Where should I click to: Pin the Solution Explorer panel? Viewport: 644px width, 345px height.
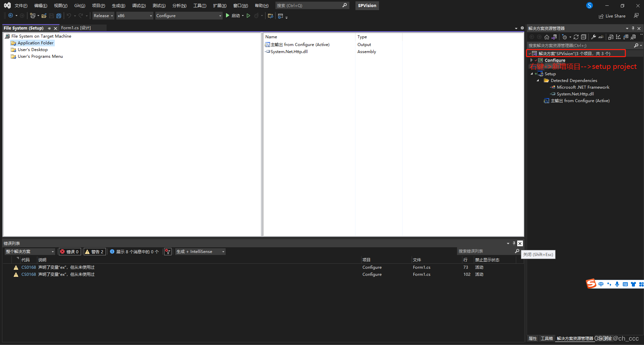[633, 28]
